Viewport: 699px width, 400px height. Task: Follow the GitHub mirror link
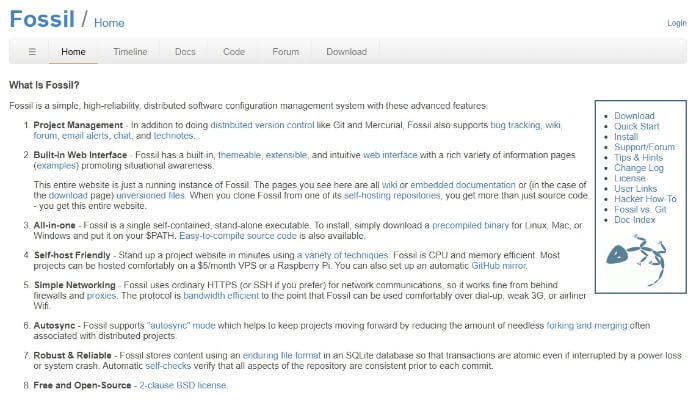tap(499, 266)
